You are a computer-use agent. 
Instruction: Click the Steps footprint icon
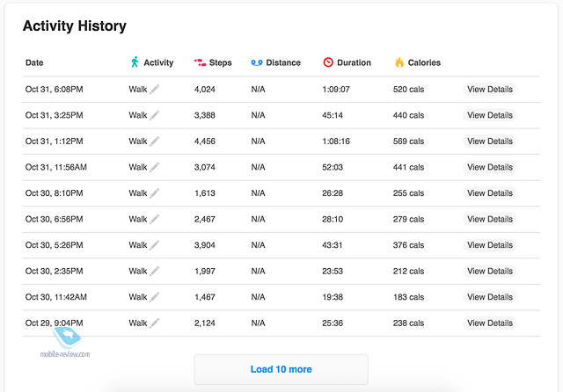pos(200,62)
